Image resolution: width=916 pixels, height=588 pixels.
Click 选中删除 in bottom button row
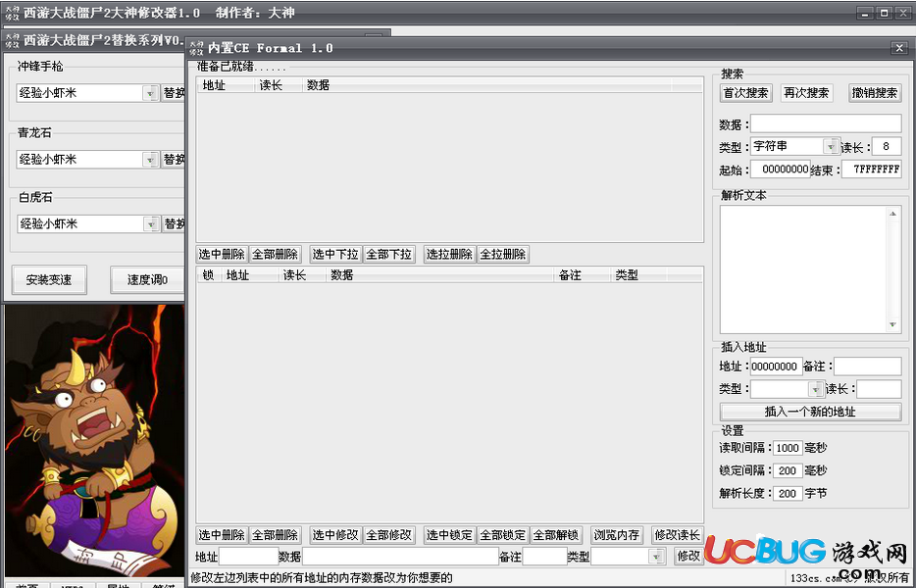pos(222,535)
